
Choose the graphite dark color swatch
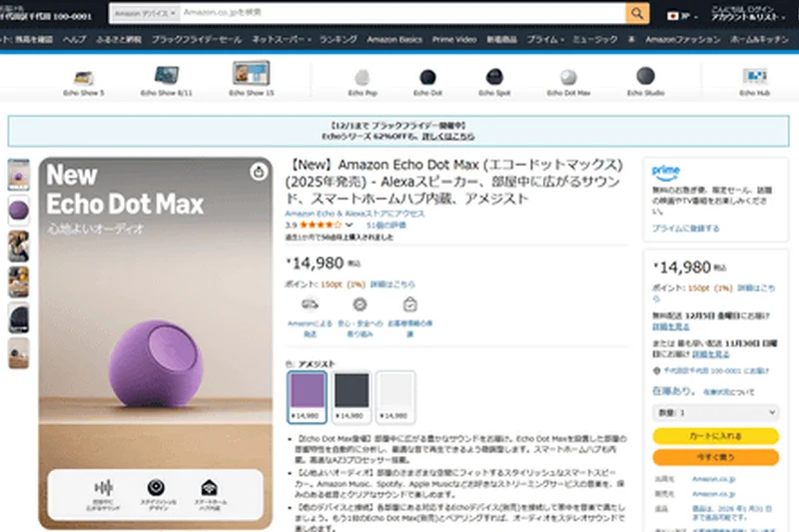[x=352, y=397]
